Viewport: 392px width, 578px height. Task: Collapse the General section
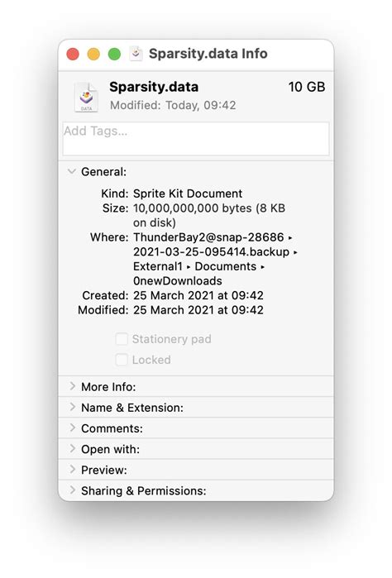tap(72, 171)
